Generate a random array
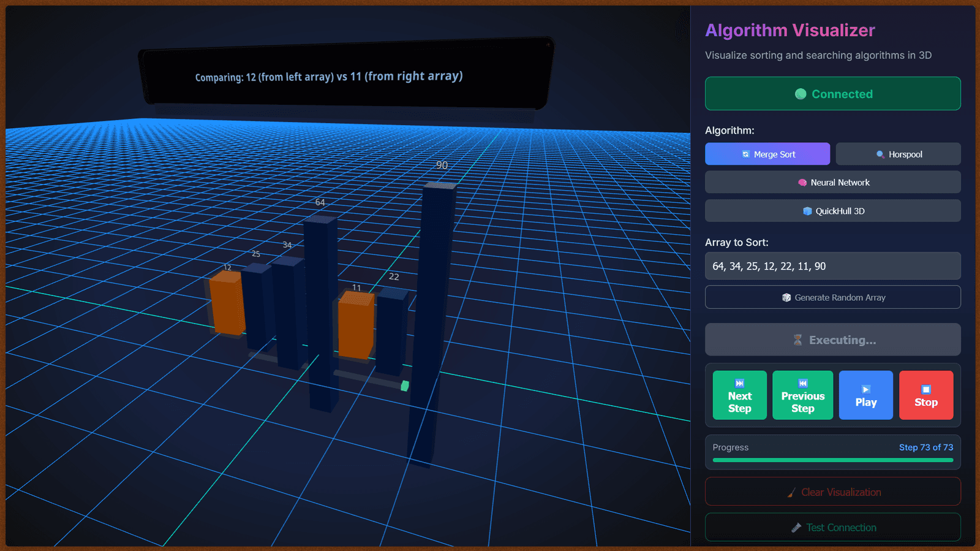 (833, 297)
